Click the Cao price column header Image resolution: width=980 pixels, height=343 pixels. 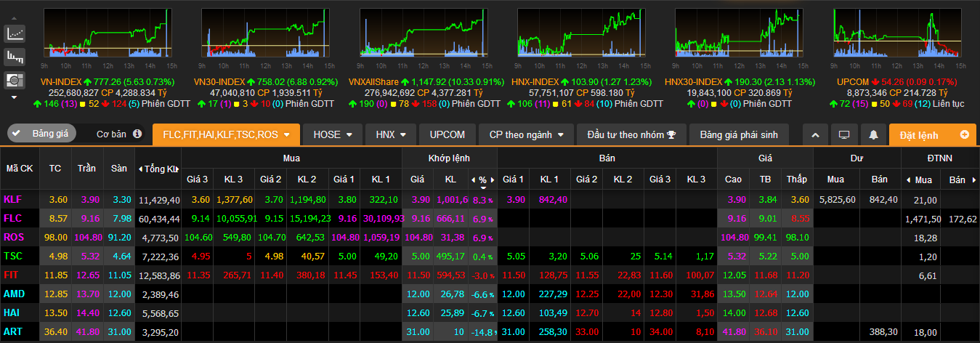(x=733, y=179)
